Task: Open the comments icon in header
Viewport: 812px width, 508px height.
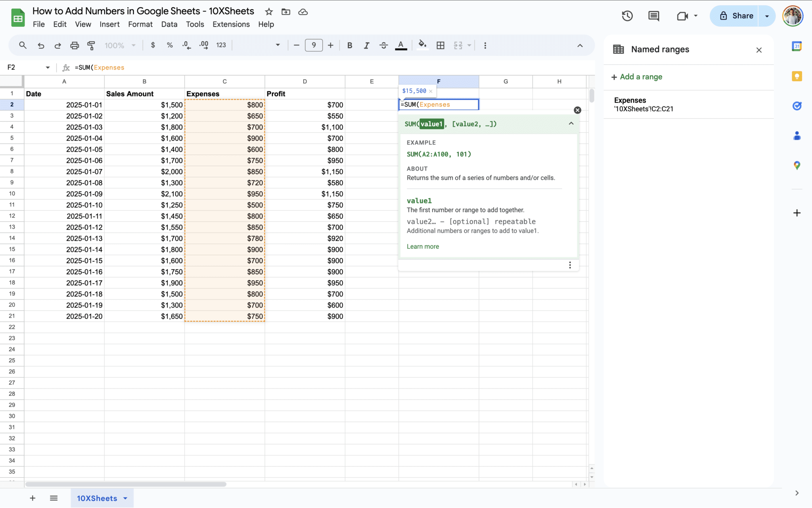Action: click(x=653, y=16)
